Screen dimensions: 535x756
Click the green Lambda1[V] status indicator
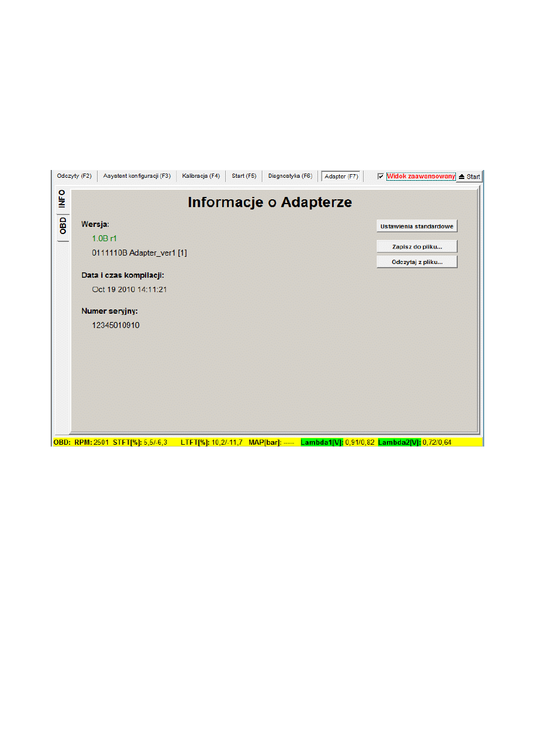pyautogui.click(x=322, y=442)
